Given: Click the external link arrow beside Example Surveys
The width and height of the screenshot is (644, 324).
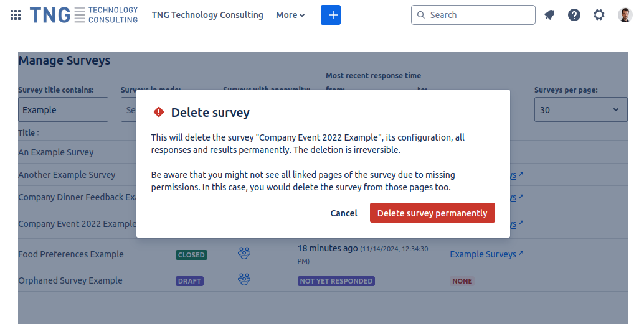Looking at the screenshot, I should pos(521,254).
